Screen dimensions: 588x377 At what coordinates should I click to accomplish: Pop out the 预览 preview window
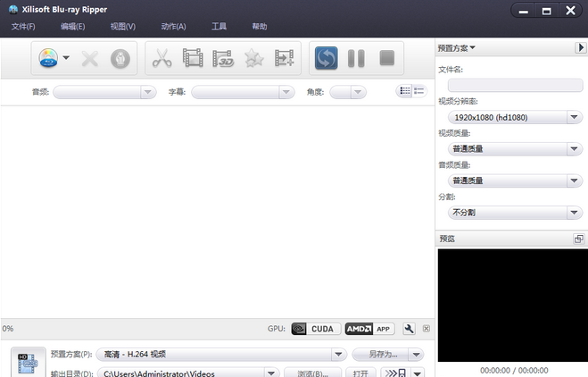pyautogui.click(x=578, y=239)
